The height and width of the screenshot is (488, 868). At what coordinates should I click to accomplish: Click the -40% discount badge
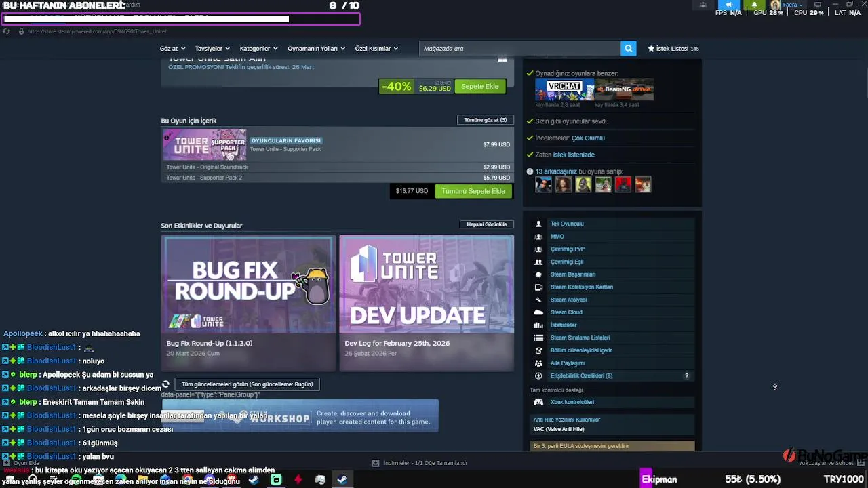coord(396,87)
